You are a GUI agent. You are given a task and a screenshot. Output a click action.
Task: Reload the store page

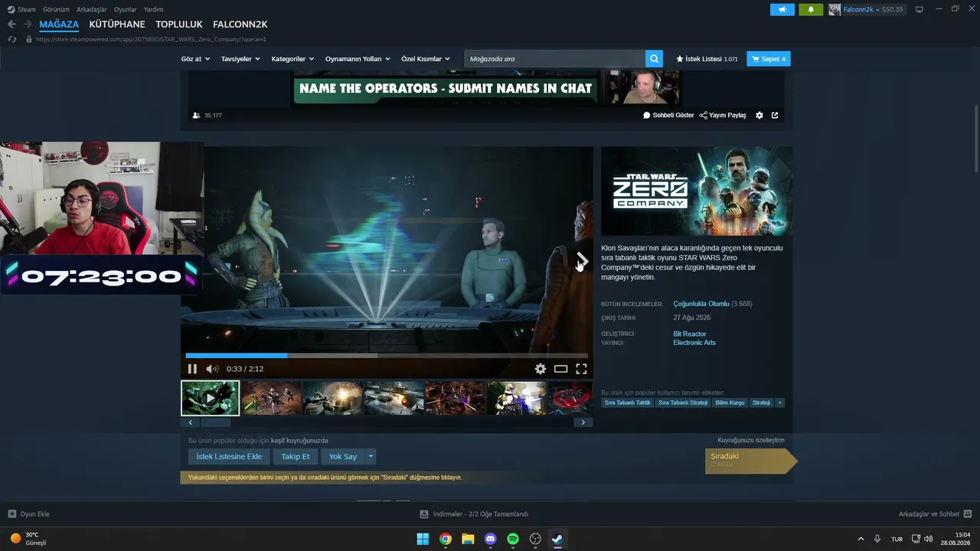pos(11,39)
